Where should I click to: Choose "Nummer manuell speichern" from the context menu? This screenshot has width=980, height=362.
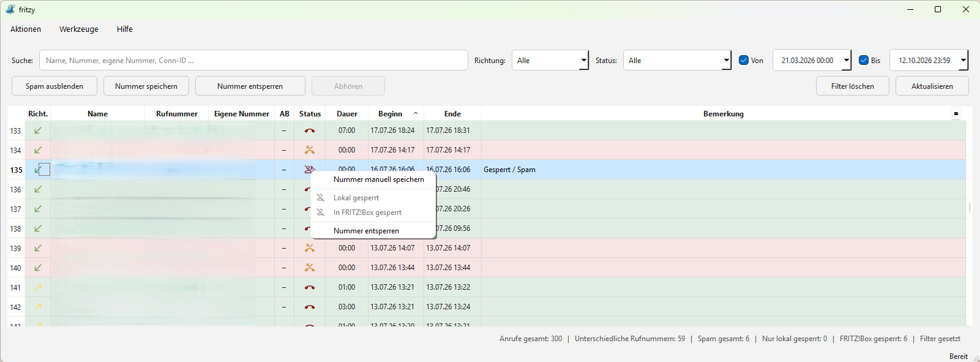373,179
